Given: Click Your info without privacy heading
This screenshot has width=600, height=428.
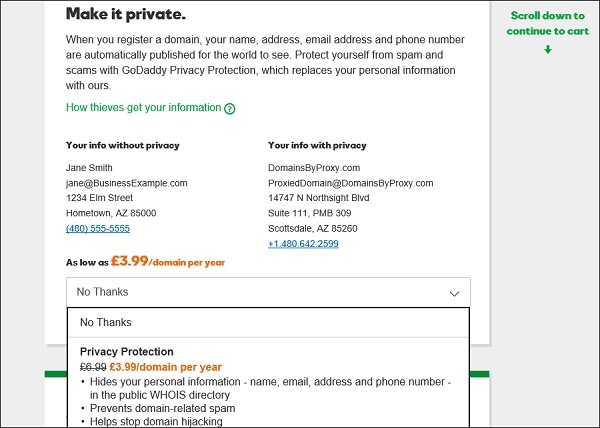Looking at the screenshot, I should click(123, 145).
